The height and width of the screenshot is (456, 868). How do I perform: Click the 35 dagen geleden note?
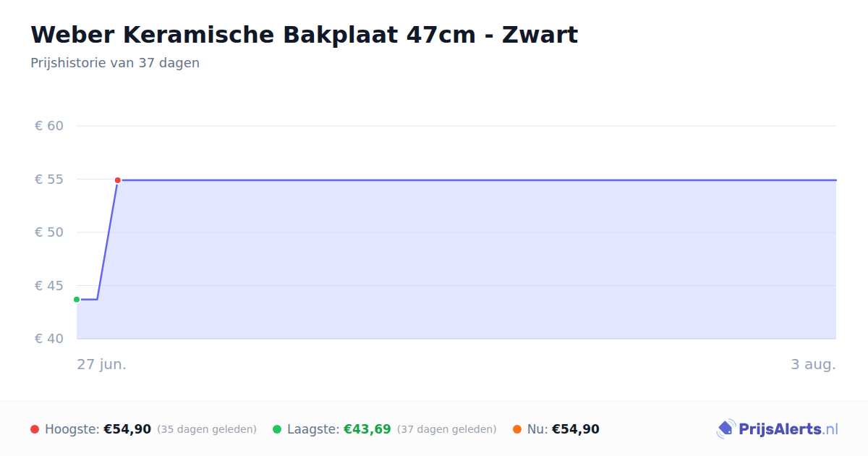[x=207, y=429]
